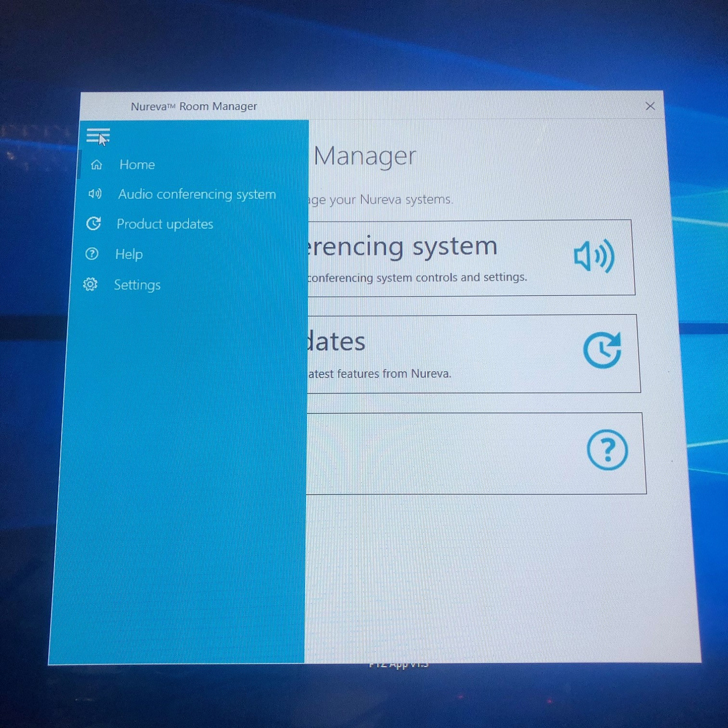
Task: Click 'latest features from Nureva' description
Action: (x=380, y=374)
